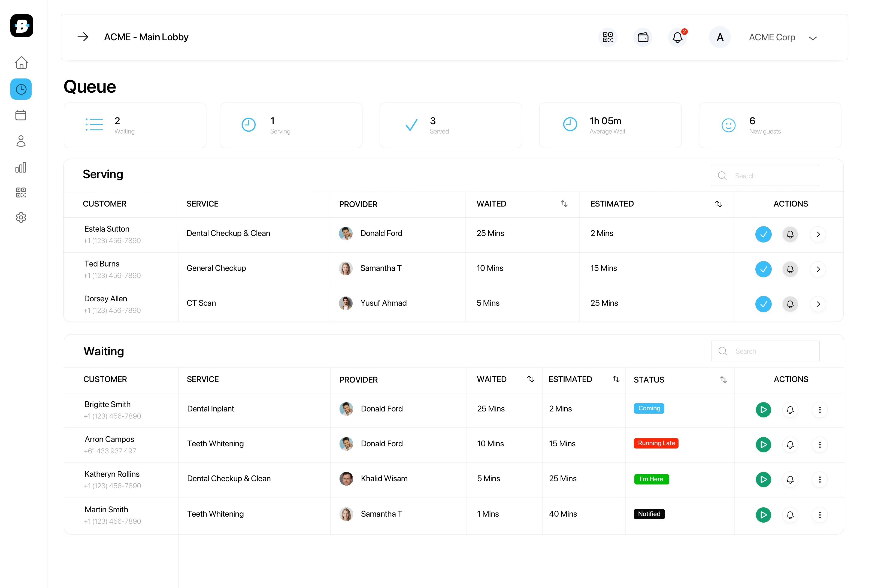
Task: Sort Serving table by ESTIMATED column
Action: pos(718,204)
